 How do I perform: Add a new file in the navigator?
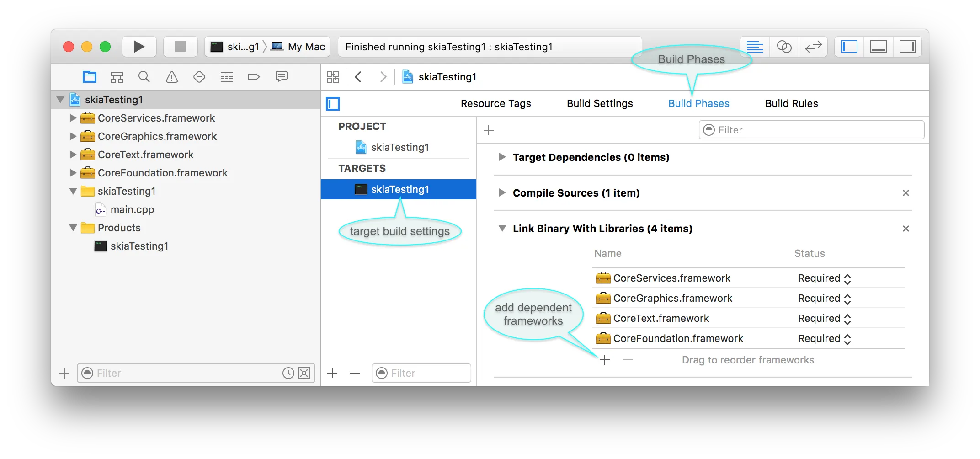pos(64,374)
